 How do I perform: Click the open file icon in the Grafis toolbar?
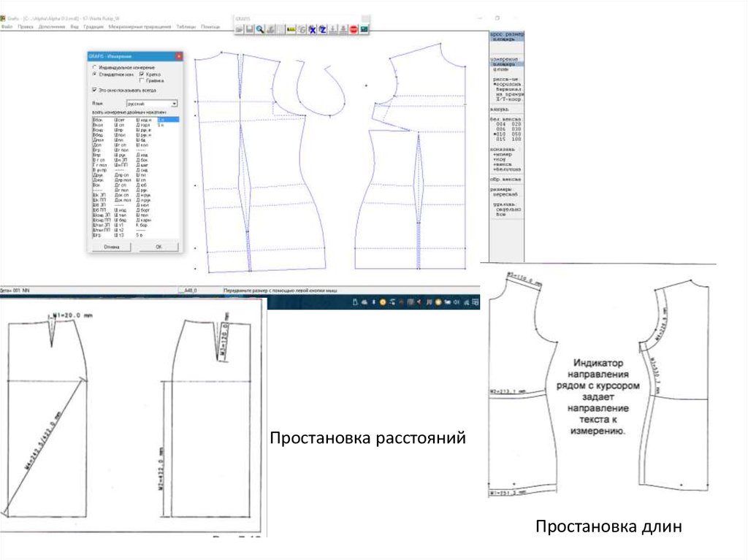[x=239, y=30]
